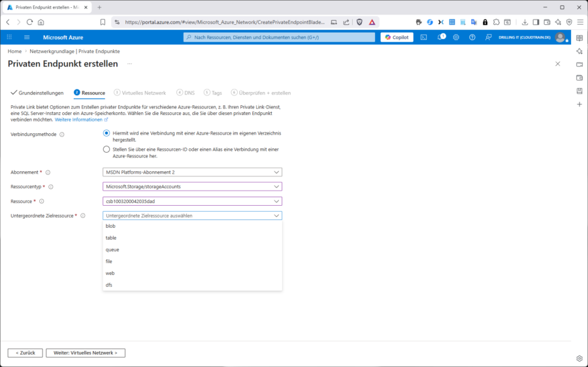Add item with sidebar plus icon
The height and width of the screenshot is (367, 588).
click(x=580, y=104)
